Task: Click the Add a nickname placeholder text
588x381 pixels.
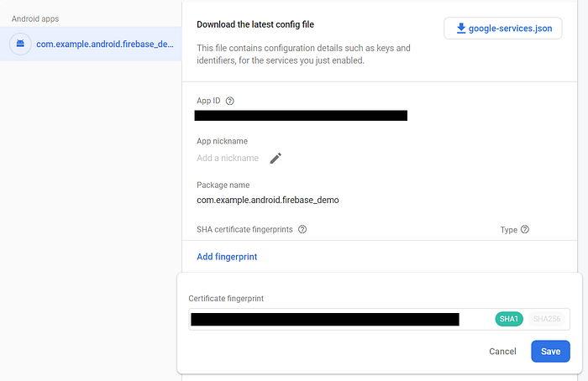Action: 228,158
